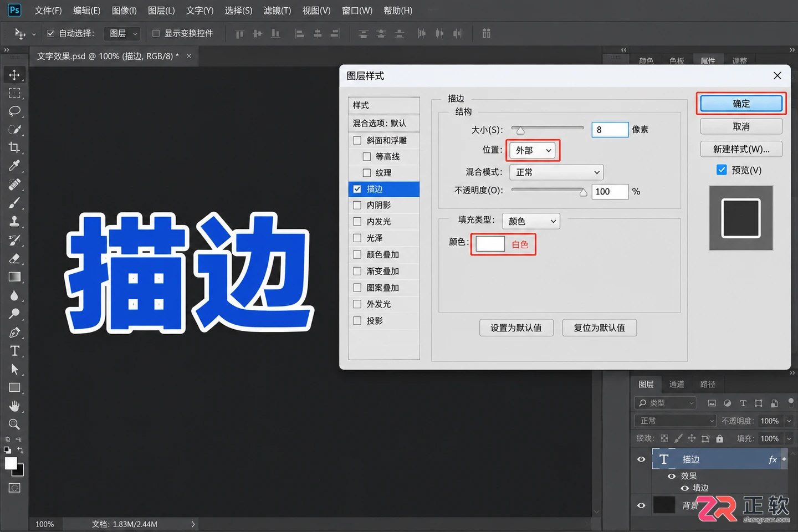Viewport: 798px width, 532px height.
Task: Select the Horizontal Type tool
Action: [14, 351]
